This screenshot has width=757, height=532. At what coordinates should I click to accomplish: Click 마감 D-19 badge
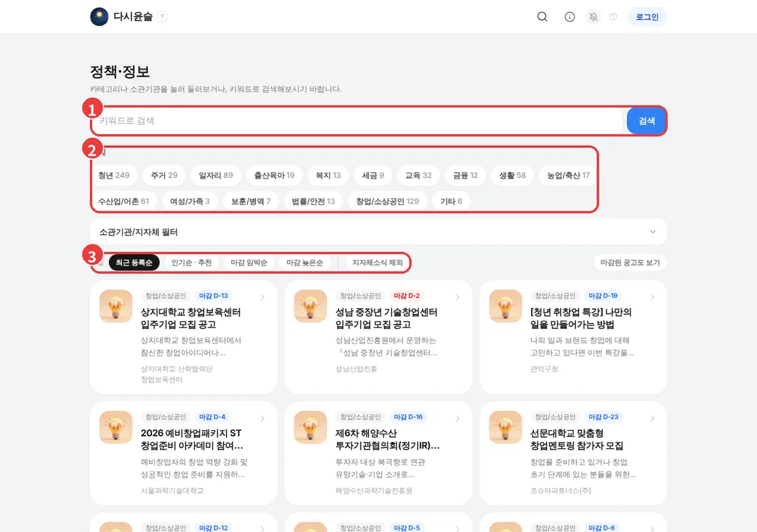(x=603, y=295)
